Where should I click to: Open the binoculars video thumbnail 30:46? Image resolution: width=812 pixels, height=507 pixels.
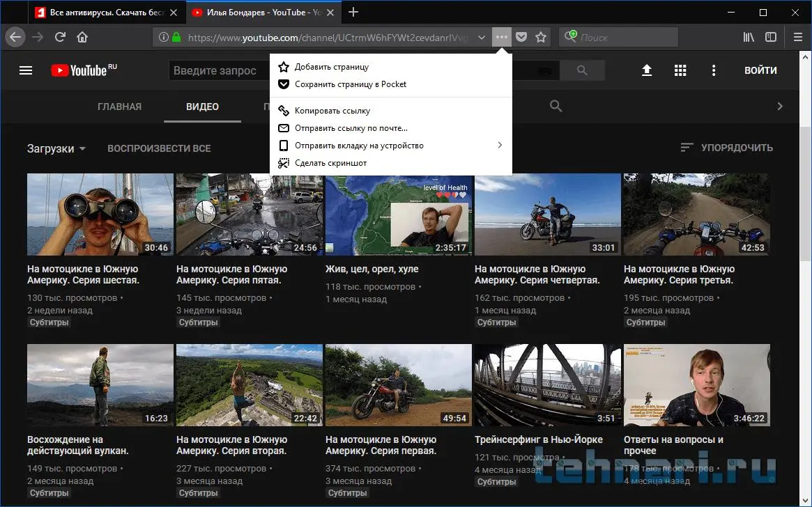(100, 214)
